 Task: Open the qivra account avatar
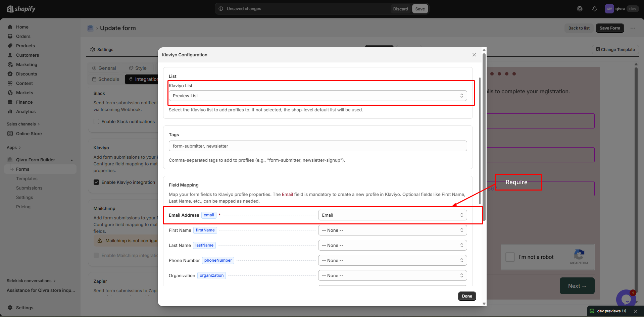(x=609, y=9)
